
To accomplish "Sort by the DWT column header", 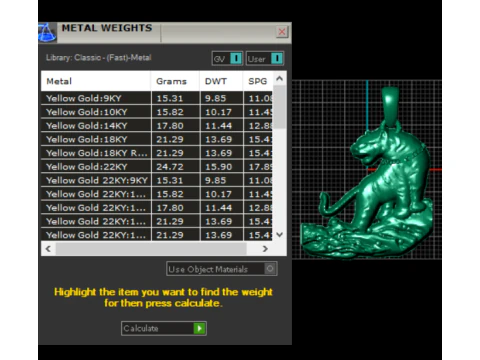I will [222, 81].
